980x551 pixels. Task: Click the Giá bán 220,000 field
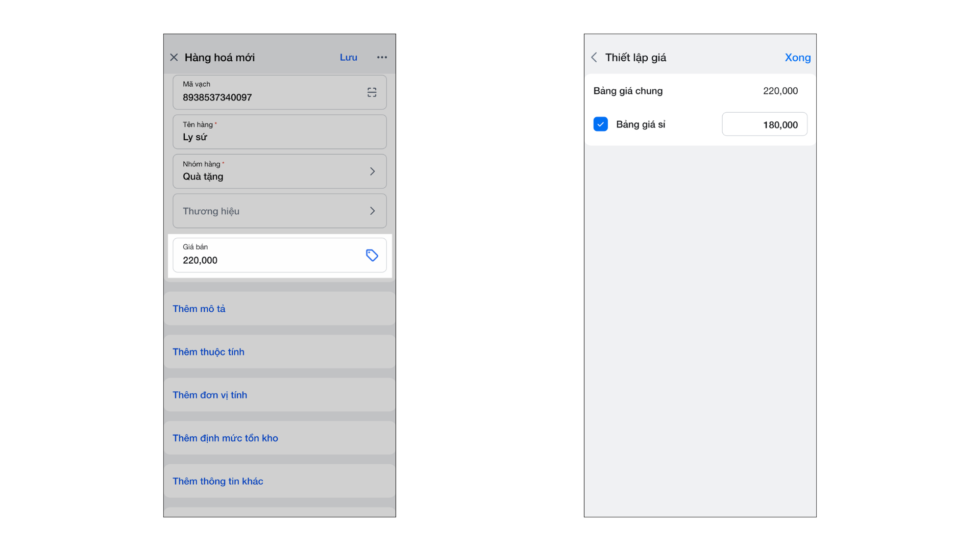click(x=265, y=255)
